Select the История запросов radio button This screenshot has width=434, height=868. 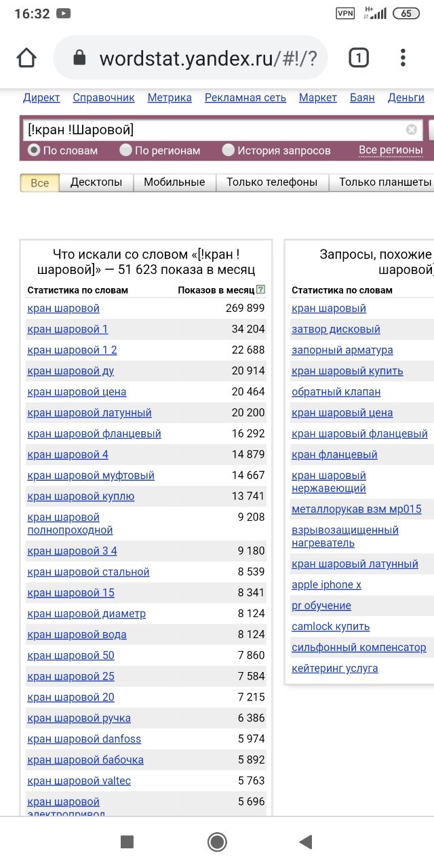point(229,150)
